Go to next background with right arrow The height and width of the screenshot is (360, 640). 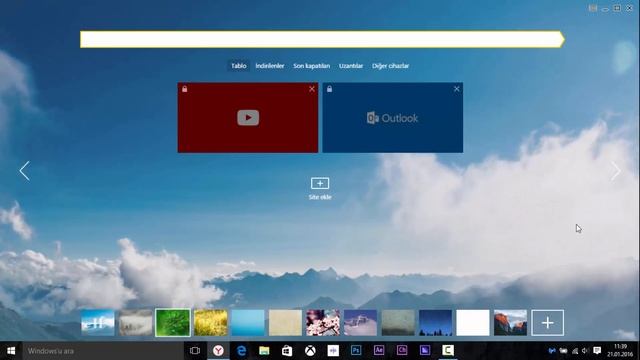click(x=616, y=171)
